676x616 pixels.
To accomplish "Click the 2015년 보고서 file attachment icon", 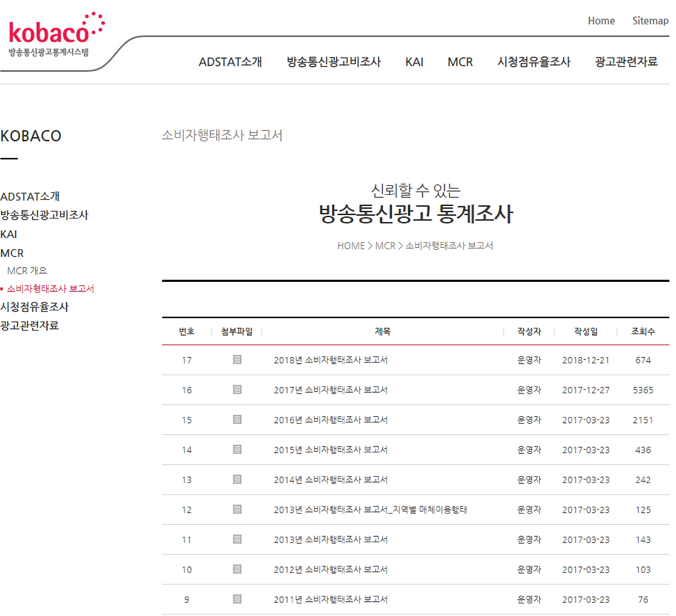I will (x=237, y=450).
